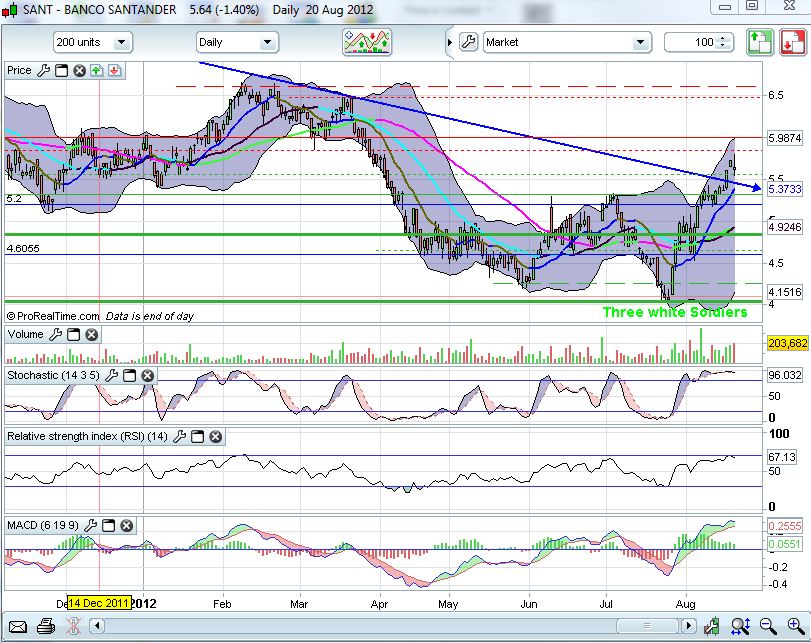Open RSI indicator settings wrench
The width and height of the screenshot is (811, 643).
(179, 437)
